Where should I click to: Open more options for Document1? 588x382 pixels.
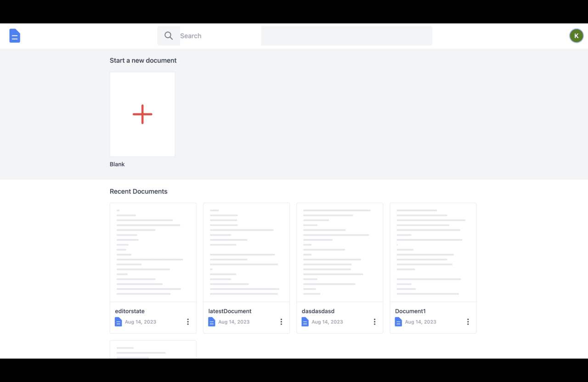468,322
